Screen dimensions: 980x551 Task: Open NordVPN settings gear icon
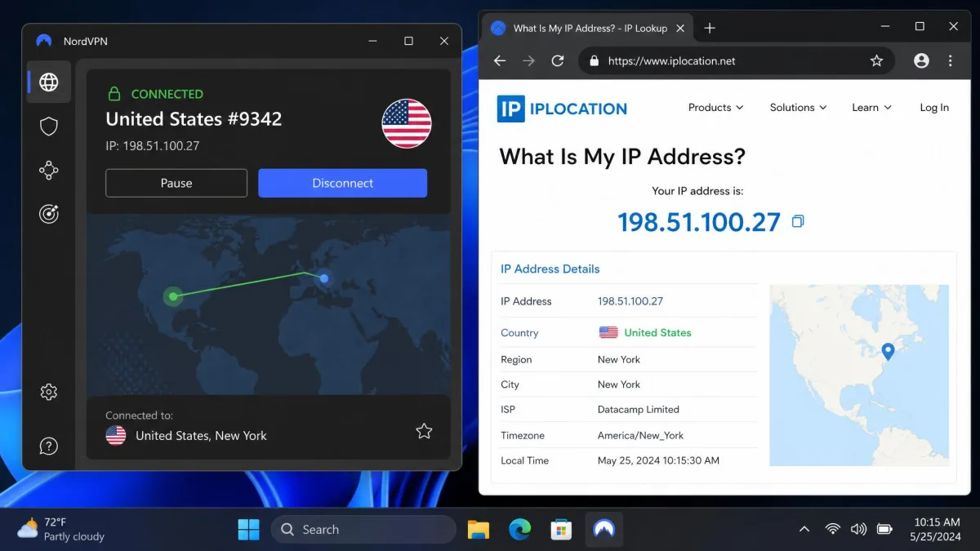coord(49,392)
